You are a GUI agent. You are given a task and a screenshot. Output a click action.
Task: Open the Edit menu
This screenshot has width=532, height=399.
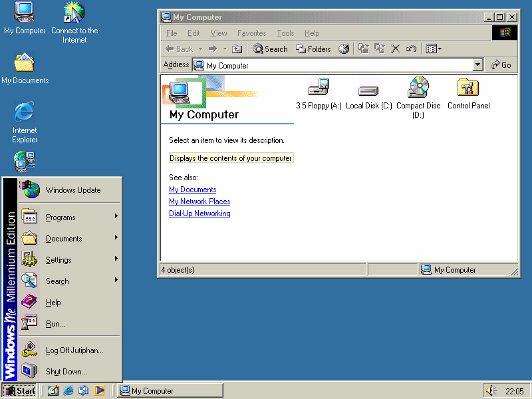pos(194,33)
